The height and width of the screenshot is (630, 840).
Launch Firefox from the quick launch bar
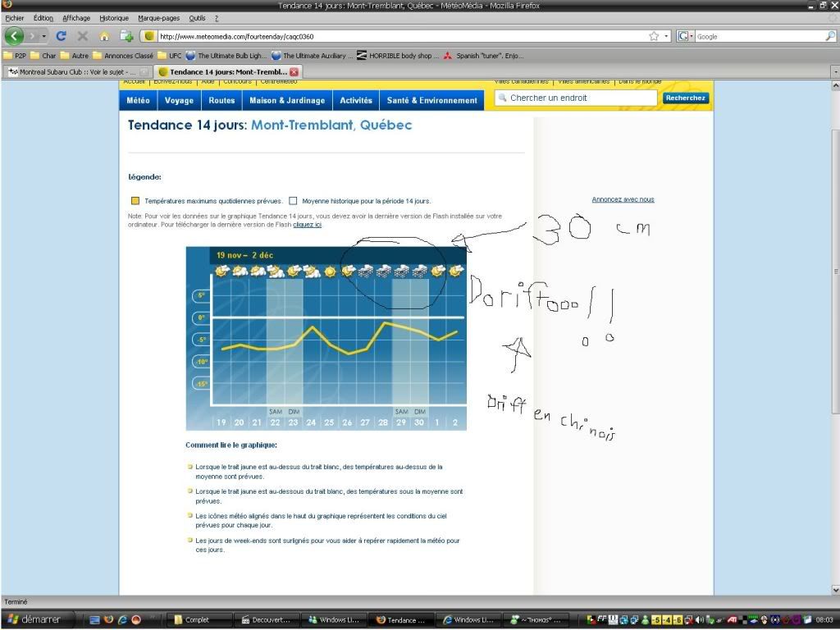[109, 620]
